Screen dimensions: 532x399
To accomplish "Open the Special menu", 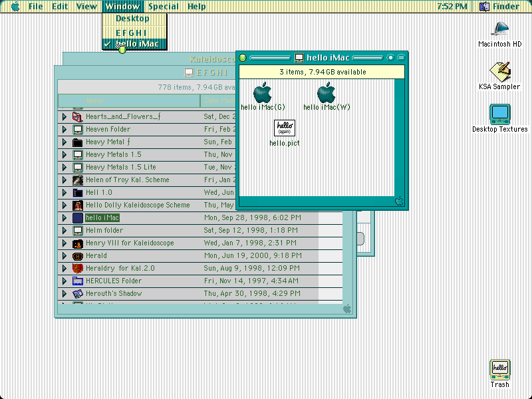I will click(x=163, y=7).
